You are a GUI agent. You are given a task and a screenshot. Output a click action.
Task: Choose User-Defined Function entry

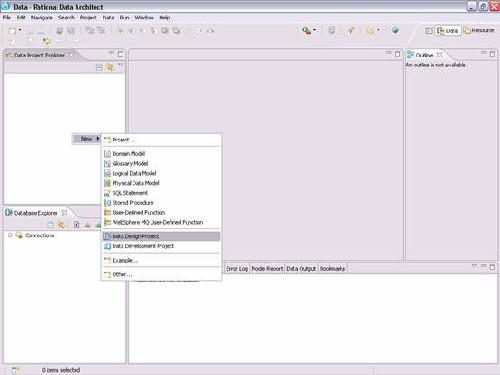pos(162,213)
